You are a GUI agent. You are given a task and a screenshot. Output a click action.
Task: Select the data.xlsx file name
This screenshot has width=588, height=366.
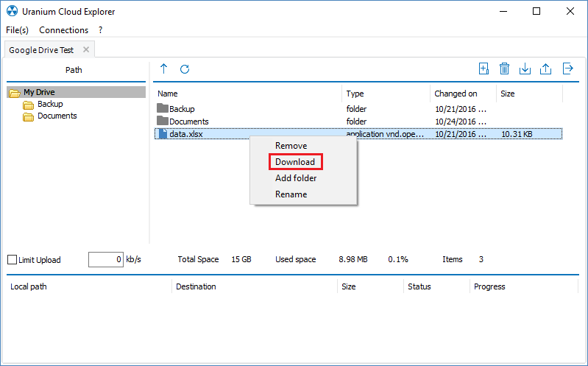186,134
